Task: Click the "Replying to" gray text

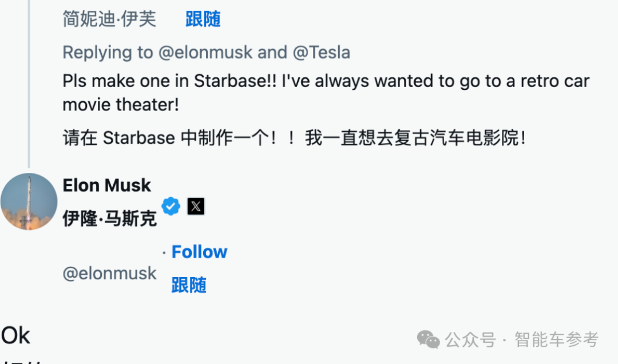Action: pos(108,52)
